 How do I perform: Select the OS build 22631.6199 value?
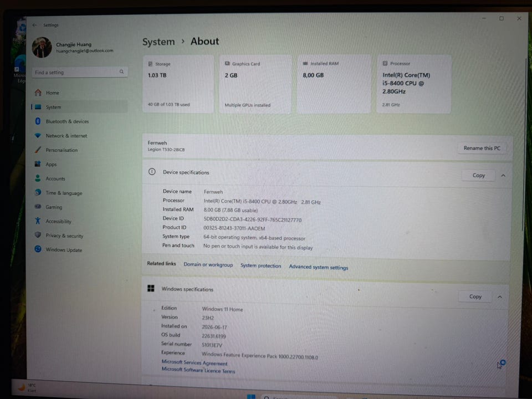click(214, 336)
